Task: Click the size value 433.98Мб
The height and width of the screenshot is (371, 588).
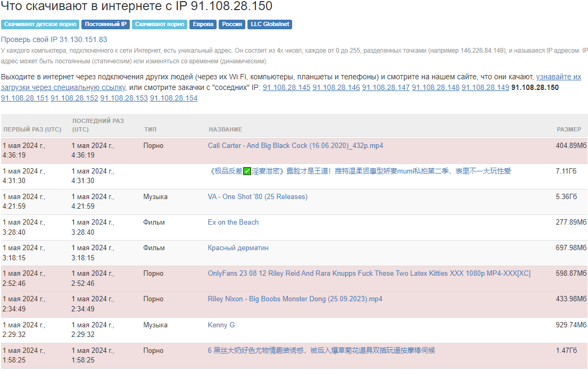Action: (x=571, y=299)
